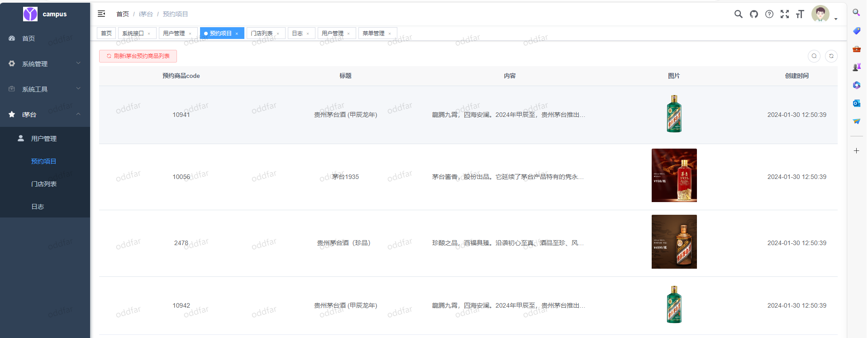Toggle fullscreen mode icon
Image resolution: width=868 pixels, height=338 pixels.
(784, 14)
